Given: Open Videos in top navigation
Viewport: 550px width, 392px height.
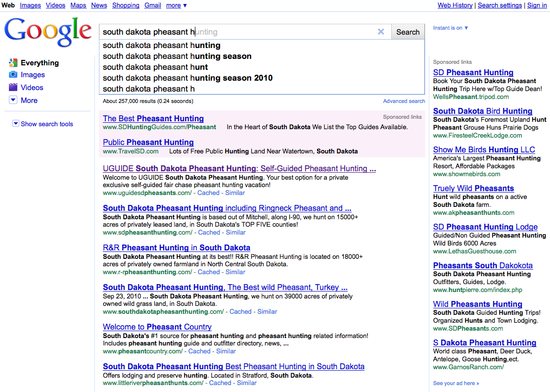Looking at the screenshot, I should (x=55, y=6).
